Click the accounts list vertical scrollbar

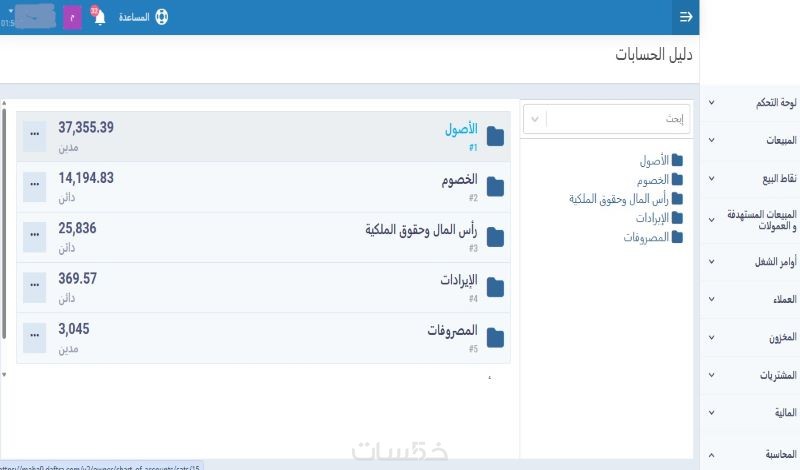(x=4, y=224)
